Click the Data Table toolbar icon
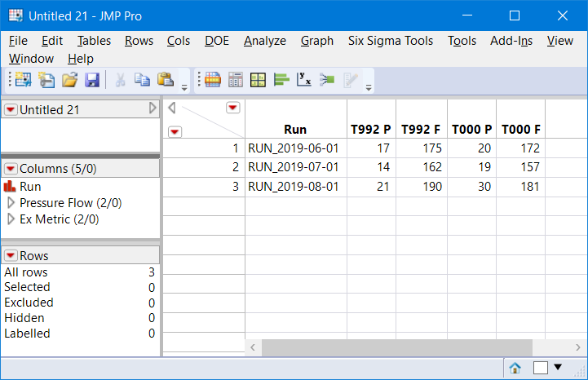The width and height of the screenshot is (588, 380). tap(213, 80)
